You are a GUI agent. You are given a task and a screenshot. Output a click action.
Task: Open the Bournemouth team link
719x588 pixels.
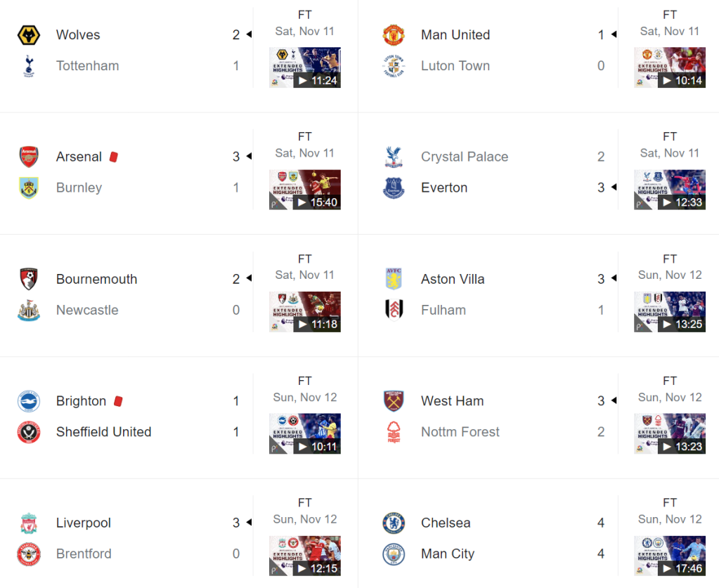click(96, 279)
